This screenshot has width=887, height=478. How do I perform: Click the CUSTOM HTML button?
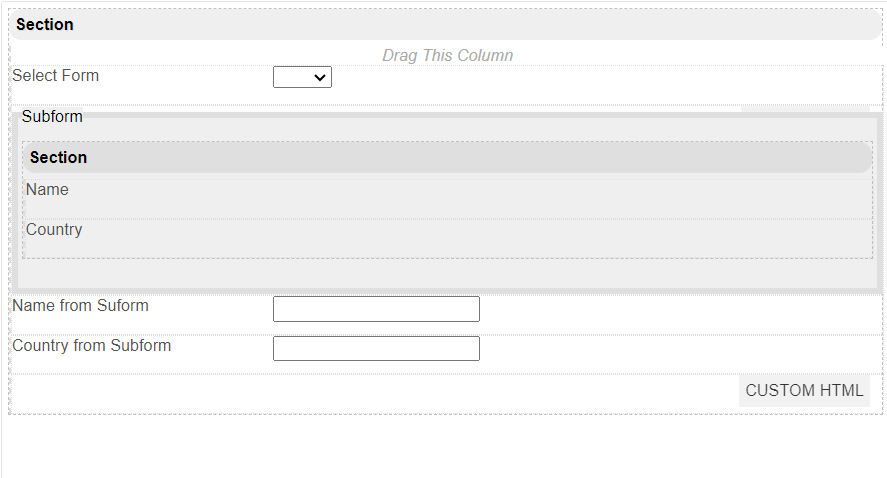804,391
